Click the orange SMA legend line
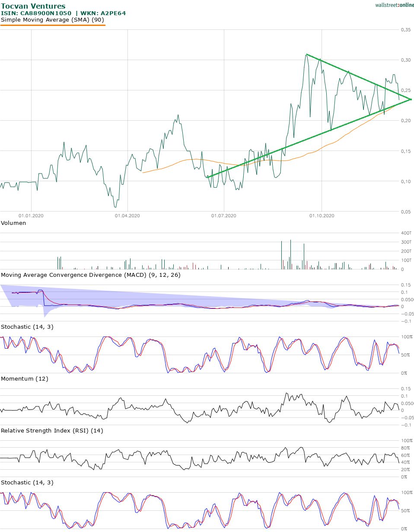 tap(53, 25)
